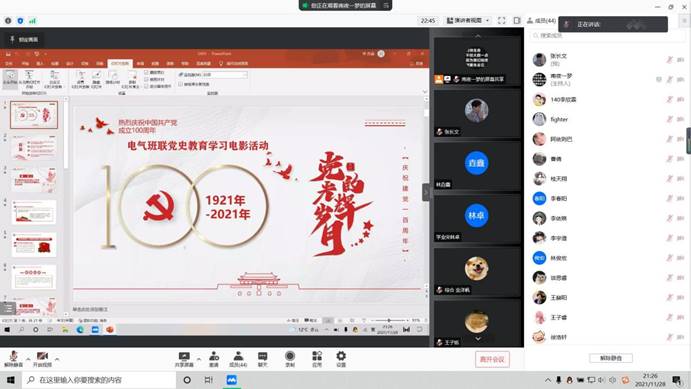Open the speaker view layout dropdown
691x389 pixels.
pyautogui.click(x=468, y=20)
